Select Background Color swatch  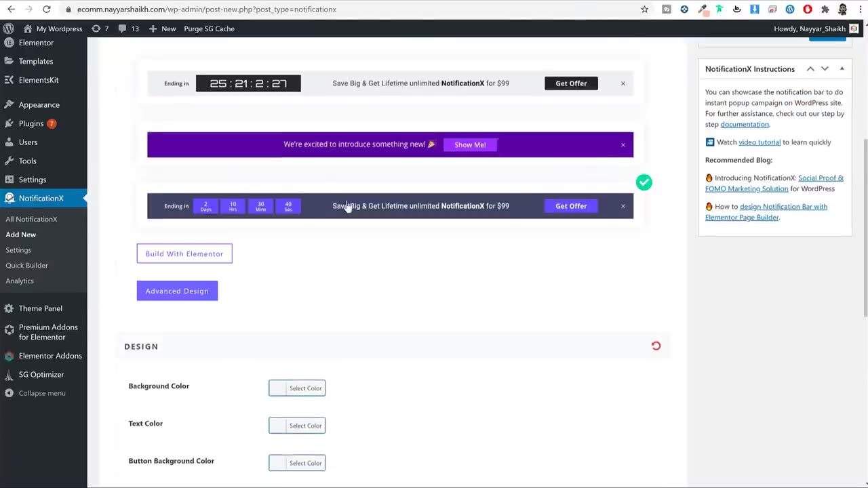point(297,388)
